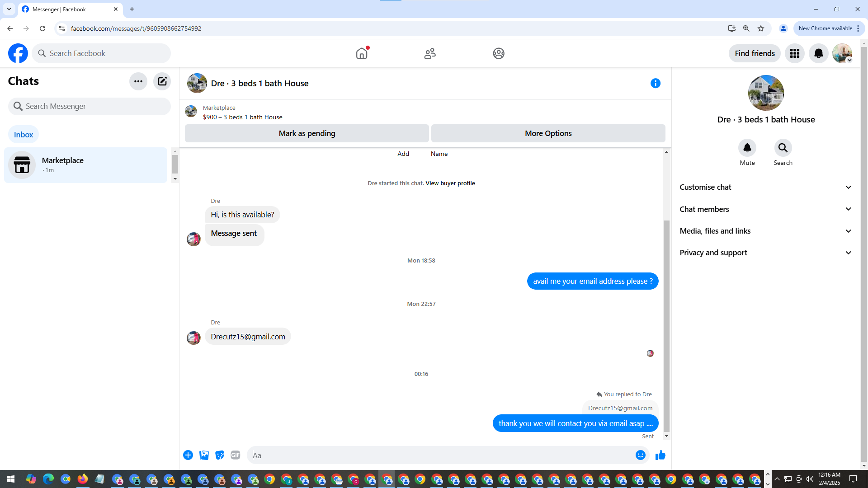This screenshot has width=868, height=488.
Task: Bookmark this page with the star icon
Action: point(761,28)
